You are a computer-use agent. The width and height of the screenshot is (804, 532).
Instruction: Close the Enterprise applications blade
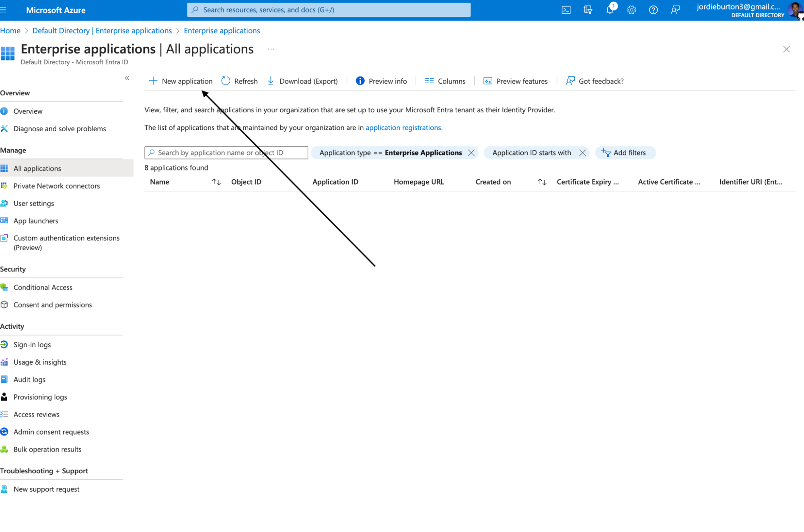click(786, 49)
